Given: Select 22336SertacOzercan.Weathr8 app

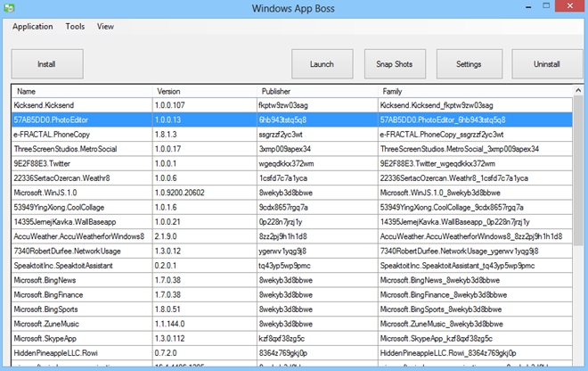Looking at the screenshot, I should coord(292,178).
